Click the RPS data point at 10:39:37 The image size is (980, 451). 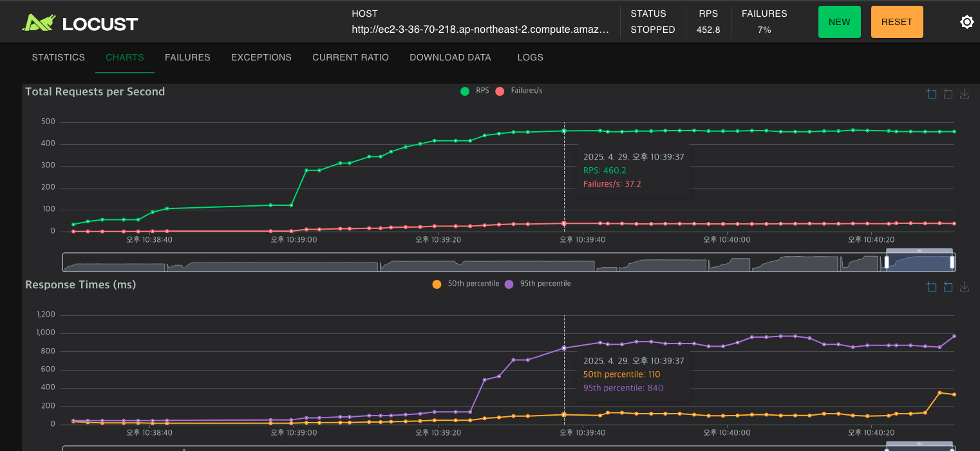pyautogui.click(x=564, y=131)
